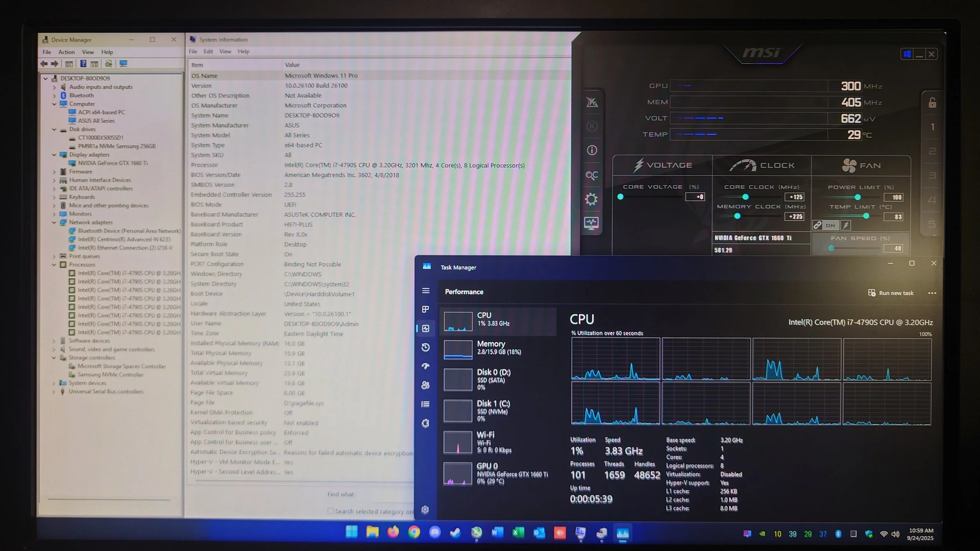Click the fan speed value field
Image resolution: width=980 pixels, height=551 pixels.
point(893,248)
